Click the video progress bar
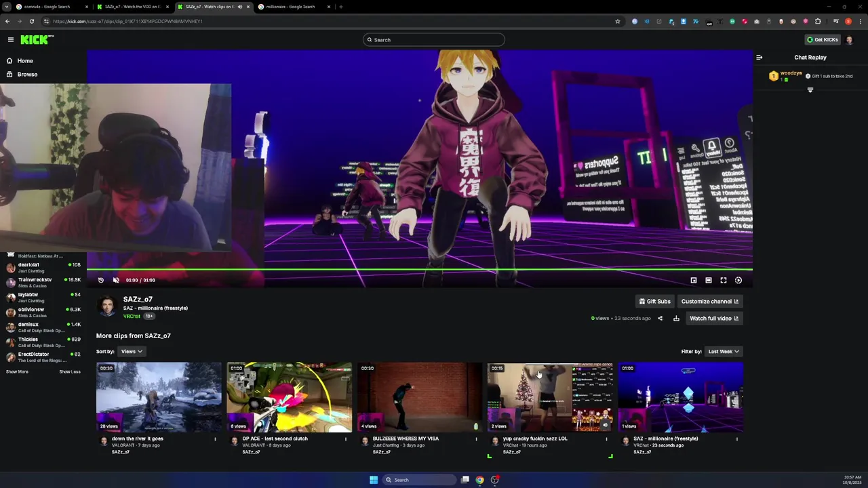This screenshot has height=488, width=868. tap(420, 270)
